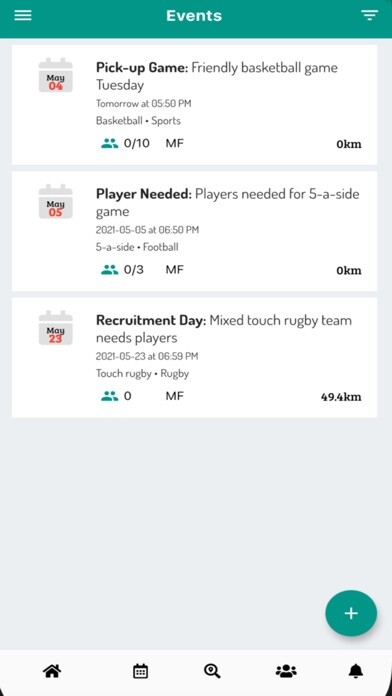Image resolution: width=392 pixels, height=696 pixels.
Task: Open notifications bell icon
Action: tap(356, 671)
